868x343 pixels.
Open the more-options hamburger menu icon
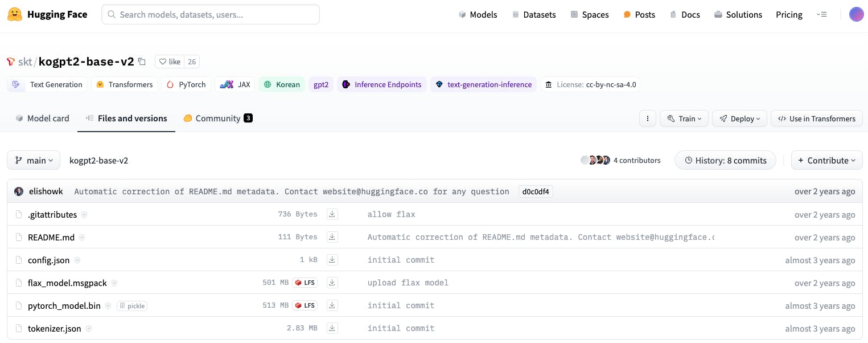(x=821, y=14)
